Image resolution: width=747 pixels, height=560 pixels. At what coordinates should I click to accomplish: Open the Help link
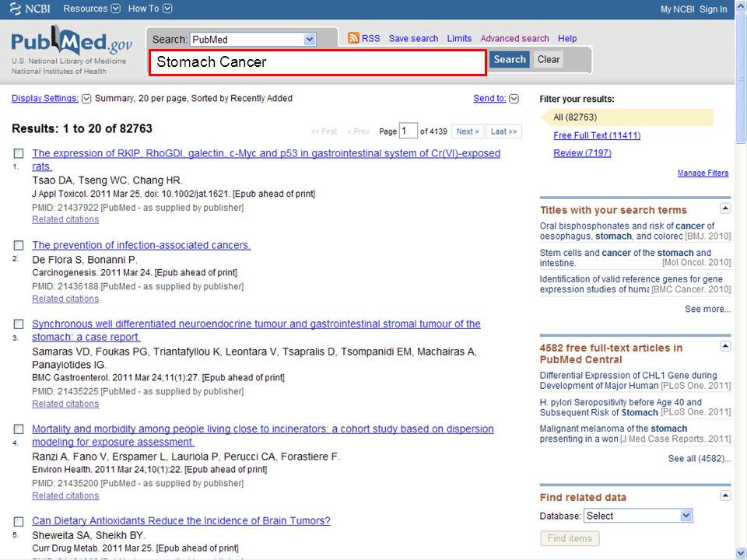click(x=567, y=39)
